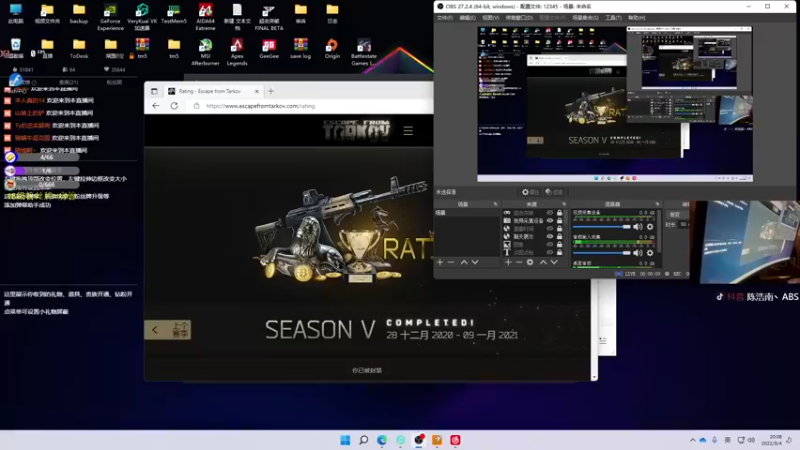The image size is (800, 450).
Task: Toggle lock on text source row in OBS
Action: coord(560,252)
